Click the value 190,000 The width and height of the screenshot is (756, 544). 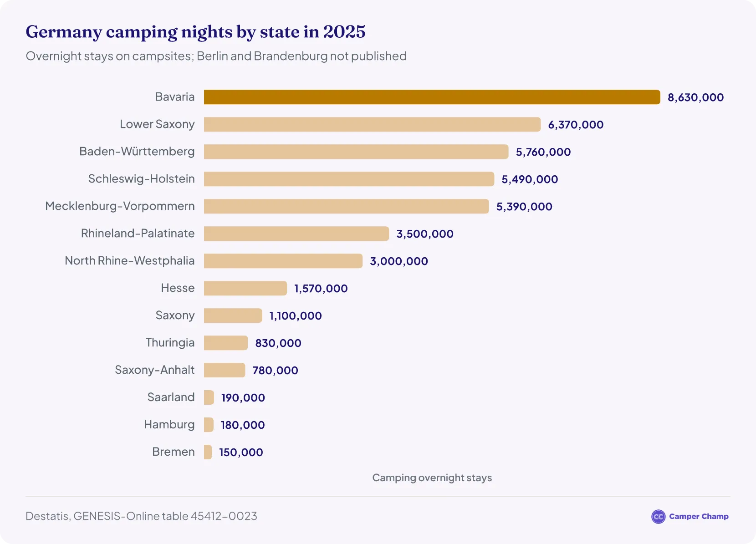pos(243,398)
